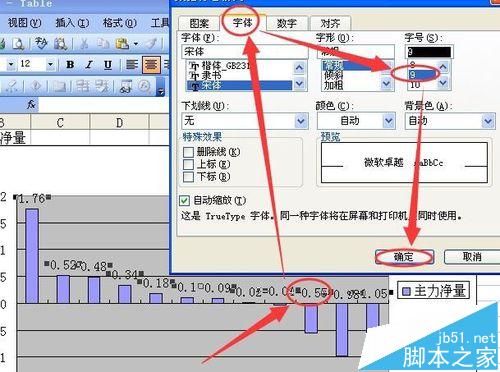Enable the 删除线 strikethrough checkbox
The height and width of the screenshot is (372, 500).
pyautogui.click(x=188, y=152)
